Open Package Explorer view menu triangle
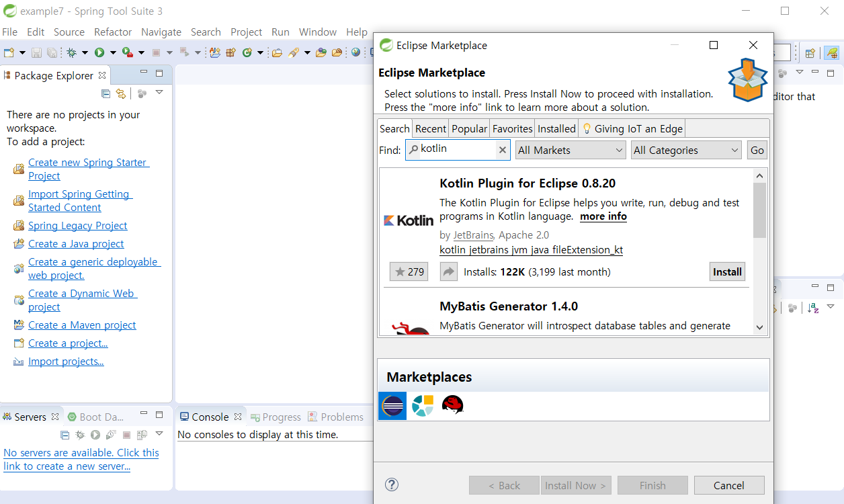 [x=159, y=92]
